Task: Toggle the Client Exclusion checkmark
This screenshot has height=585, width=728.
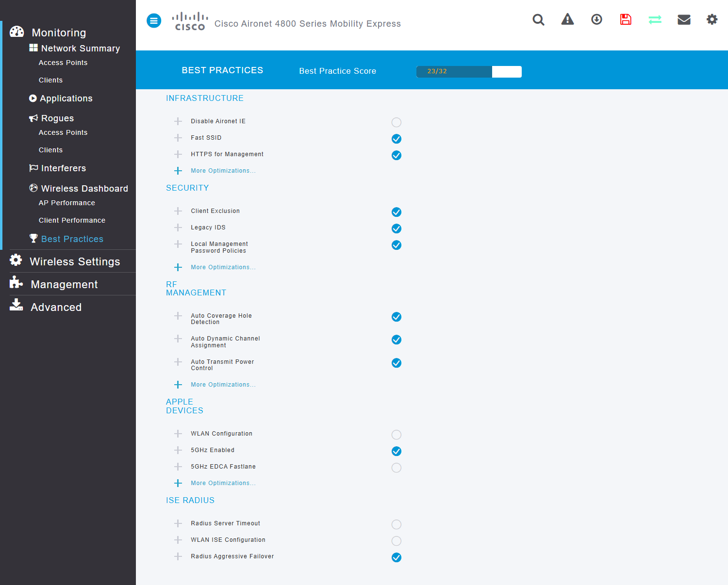Action: click(x=397, y=212)
